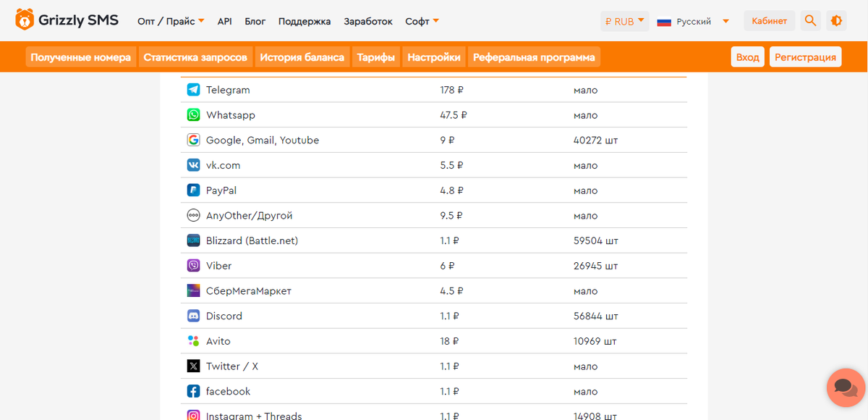
Task: Open the search magnifier icon
Action: (x=810, y=21)
